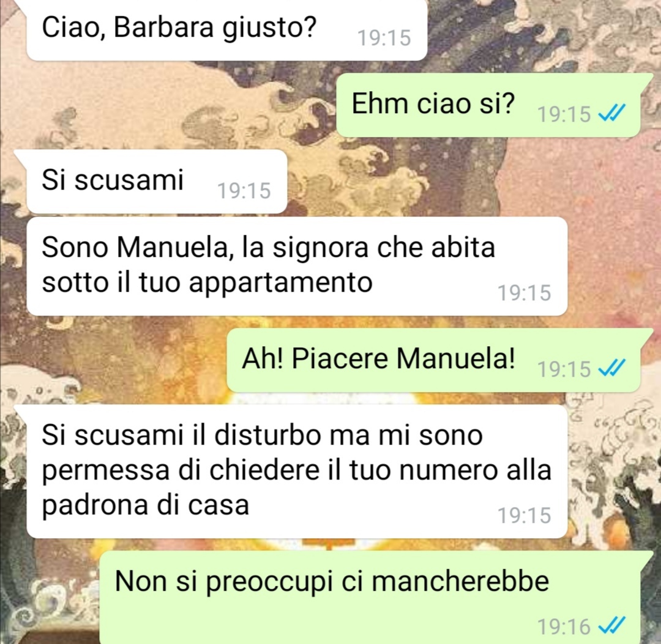Select the 'Si scusami il disturbo' message
Viewport: 661px width, 644px height.
coord(297,472)
